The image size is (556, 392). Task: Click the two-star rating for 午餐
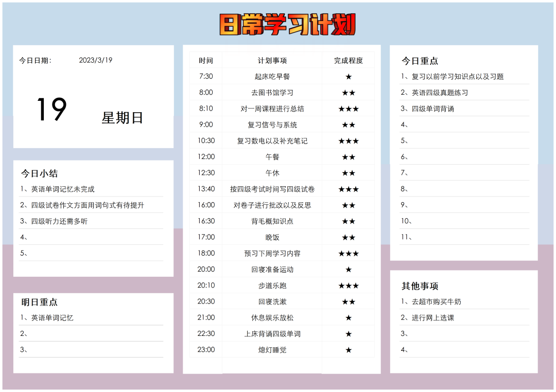(349, 157)
